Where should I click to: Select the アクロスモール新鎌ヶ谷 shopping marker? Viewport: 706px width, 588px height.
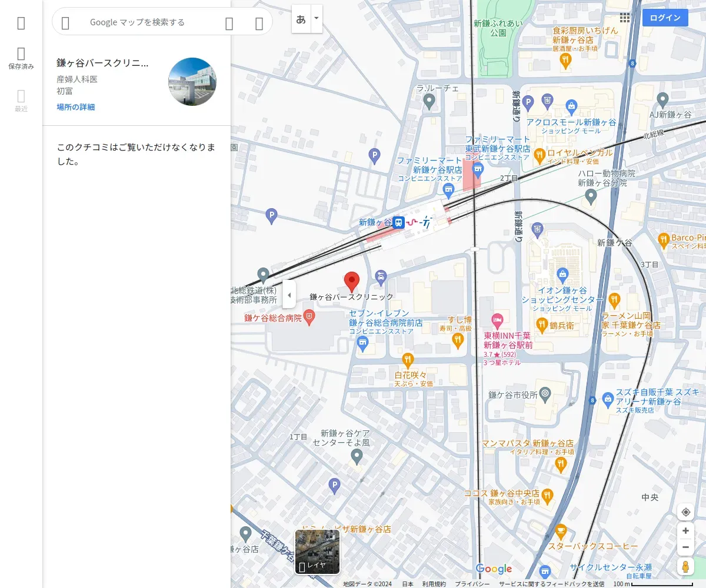point(571,107)
